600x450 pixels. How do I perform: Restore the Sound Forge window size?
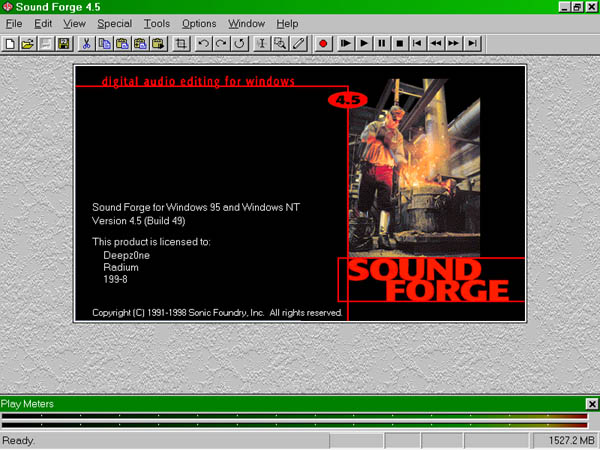[577, 7]
